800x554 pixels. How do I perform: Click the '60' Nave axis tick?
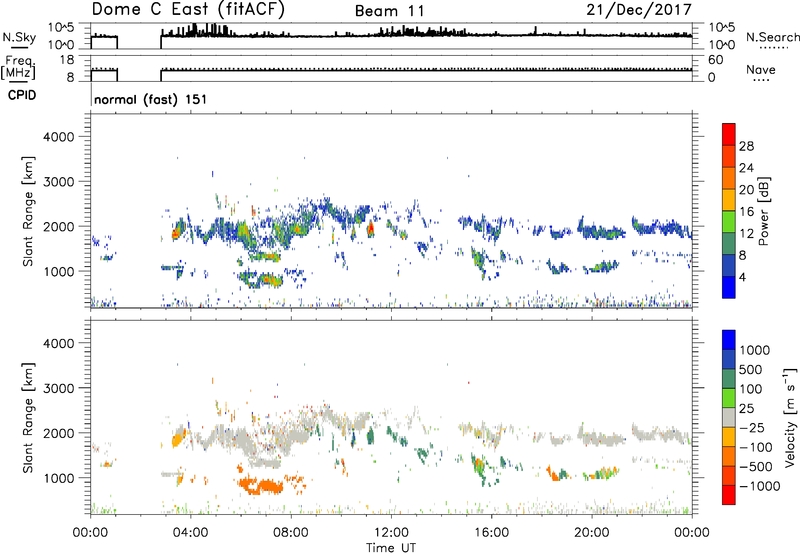(x=715, y=60)
